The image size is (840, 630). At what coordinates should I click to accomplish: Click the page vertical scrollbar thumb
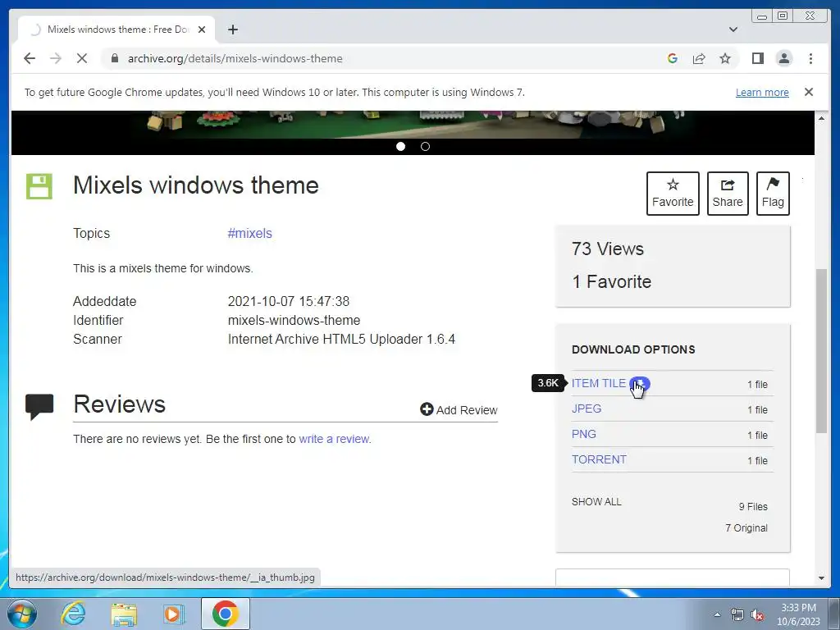[821, 351]
